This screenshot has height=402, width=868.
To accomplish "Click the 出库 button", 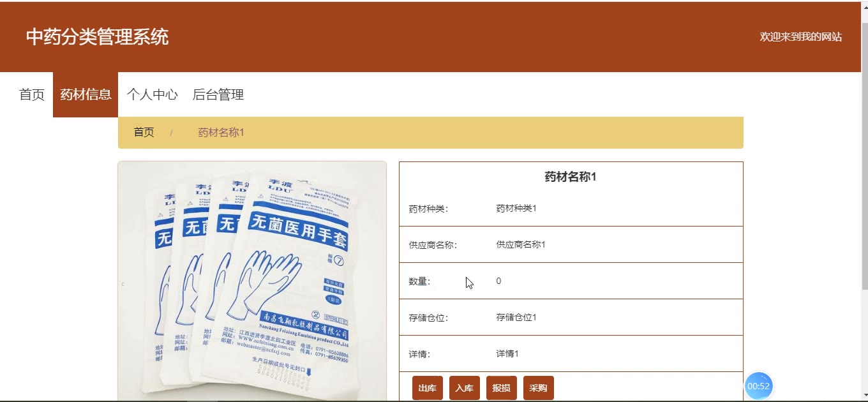I will [x=428, y=388].
